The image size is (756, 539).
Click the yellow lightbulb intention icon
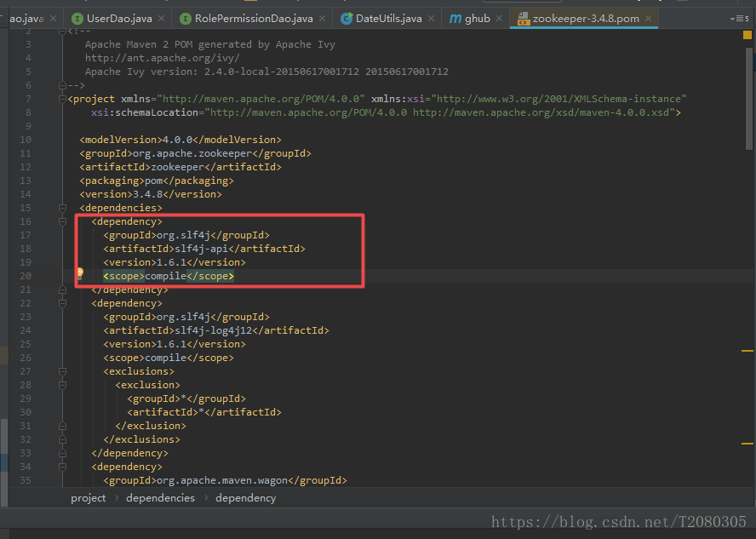tap(79, 274)
